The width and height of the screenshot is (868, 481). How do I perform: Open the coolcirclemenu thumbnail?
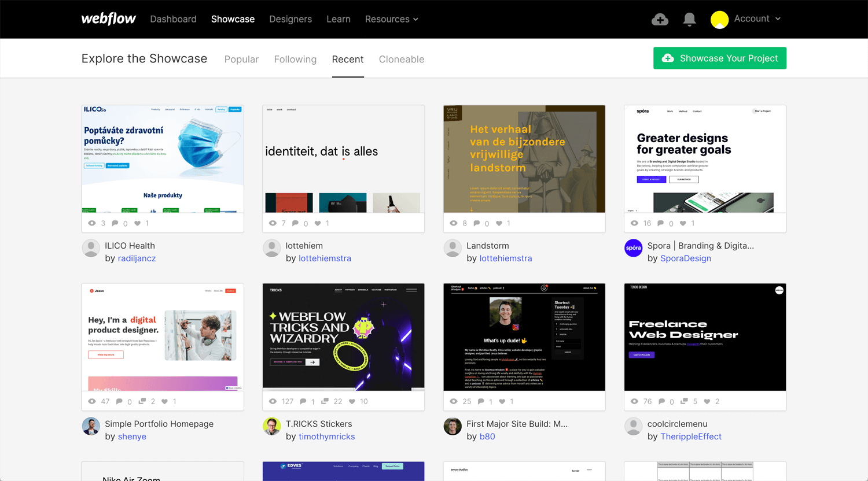coord(705,337)
